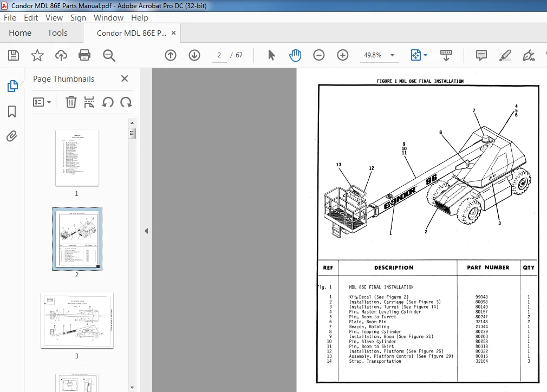Image resolution: width=547 pixels, height=392 pixels.
Task: Close the Page Thumbnails panel
Action: pyautogui.click(x=125, y=79)
